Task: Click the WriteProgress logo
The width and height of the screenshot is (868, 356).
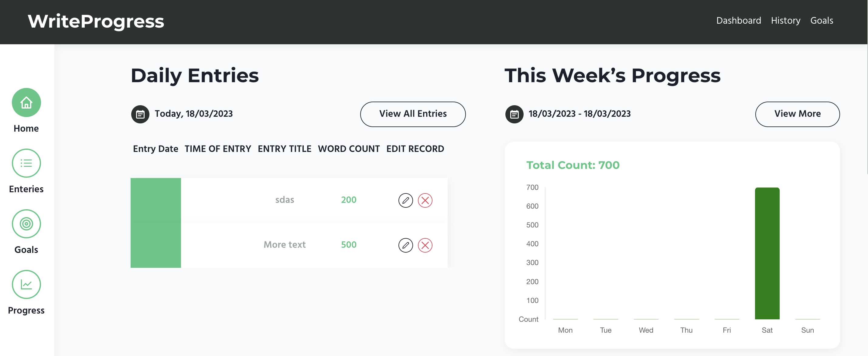Action: [96, 22]
